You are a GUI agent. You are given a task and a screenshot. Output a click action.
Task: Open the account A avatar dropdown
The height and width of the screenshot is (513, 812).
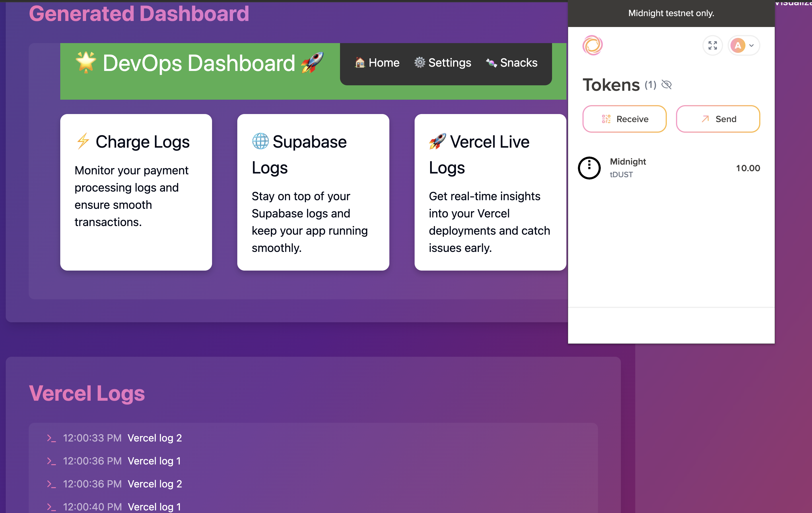click(x=737, y=45)
